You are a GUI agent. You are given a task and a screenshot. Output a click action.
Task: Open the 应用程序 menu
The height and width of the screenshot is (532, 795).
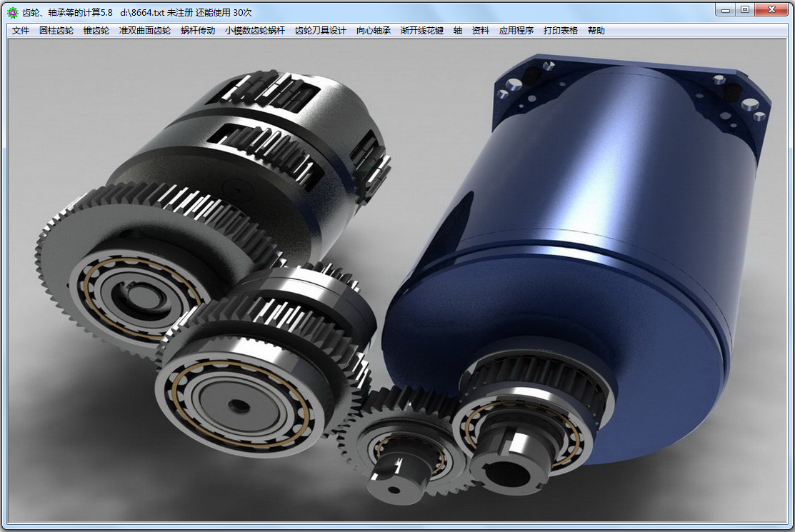[x=516, y=31]
